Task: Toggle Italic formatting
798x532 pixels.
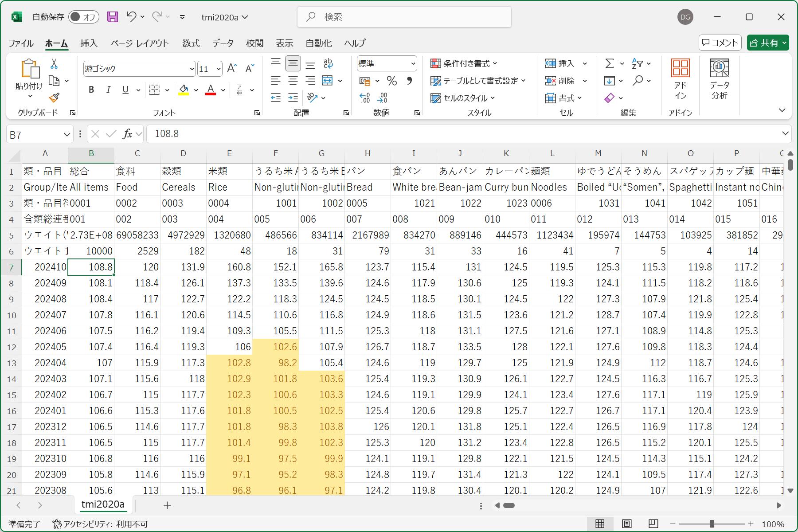Action: [x=109, y=90]
